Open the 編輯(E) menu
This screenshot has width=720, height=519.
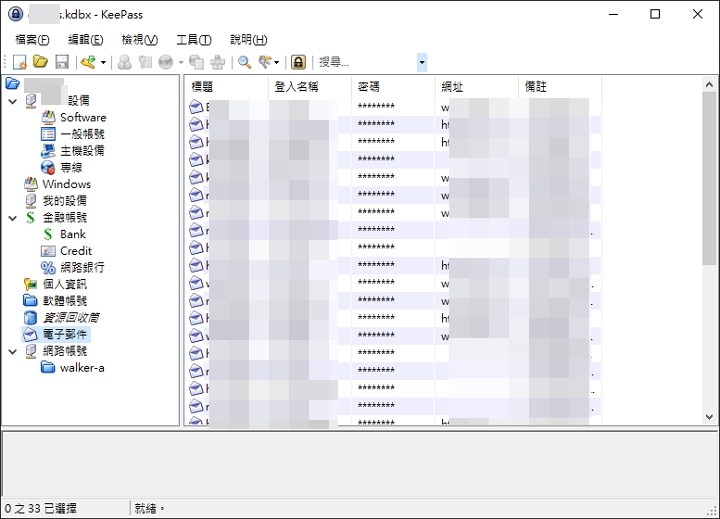(86, 39)
